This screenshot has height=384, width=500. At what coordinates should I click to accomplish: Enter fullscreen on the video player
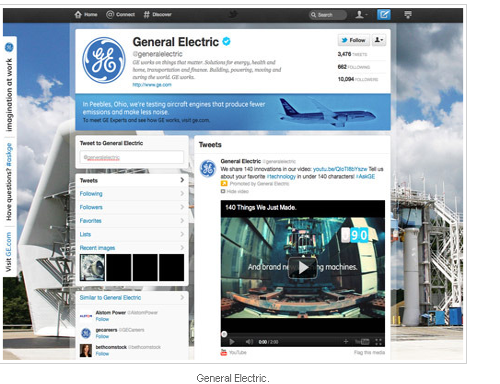[x=378, y=342]
